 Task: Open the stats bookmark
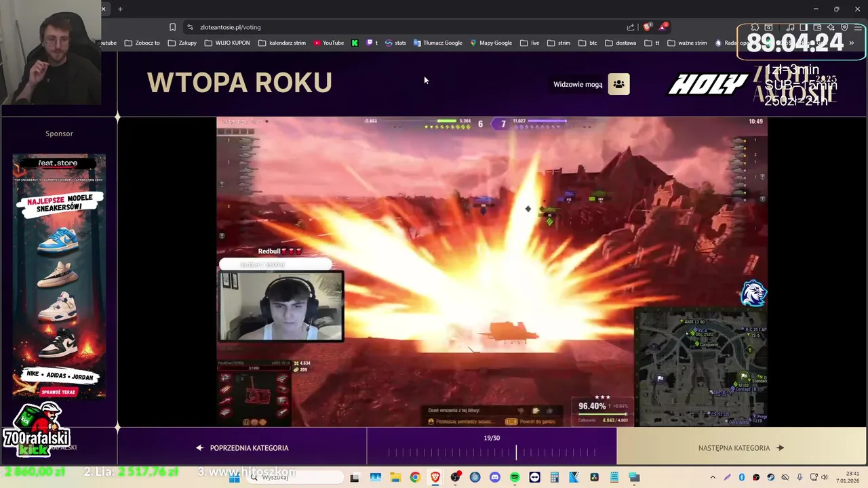(395, 43)
